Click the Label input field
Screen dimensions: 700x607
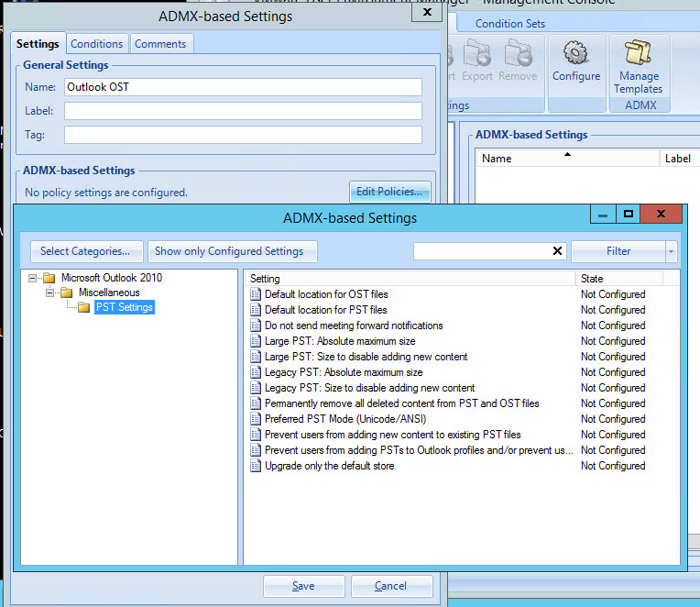pyautogui.click(x=243, y=111)
